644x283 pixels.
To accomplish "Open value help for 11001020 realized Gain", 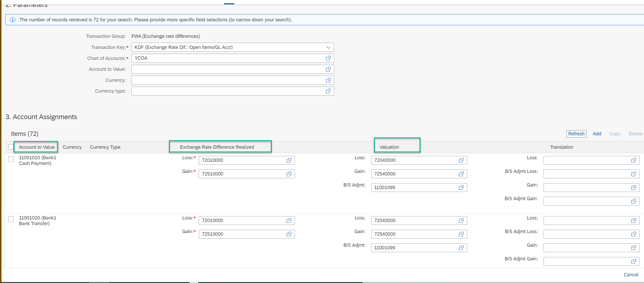I will point(289,234).
